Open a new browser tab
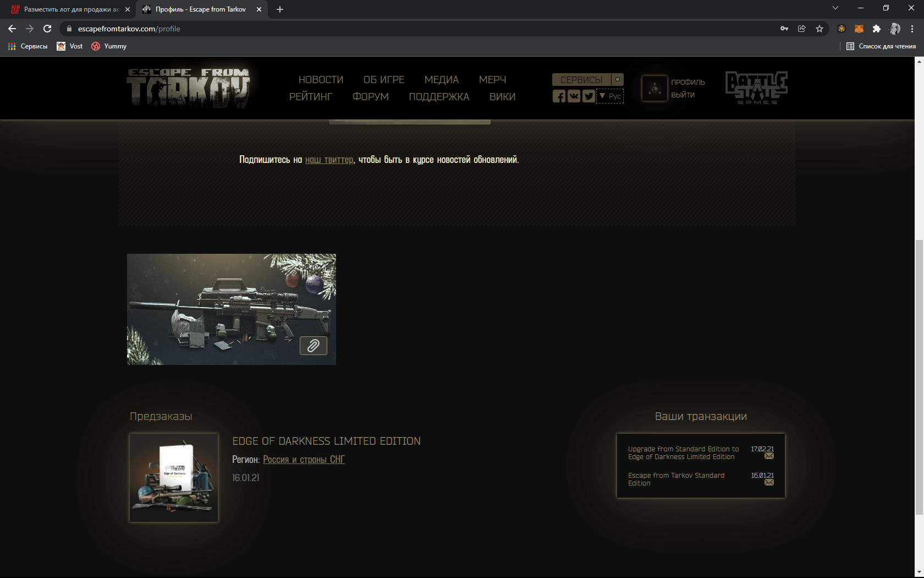Screen dimensions: 924x578 (280, 9)
